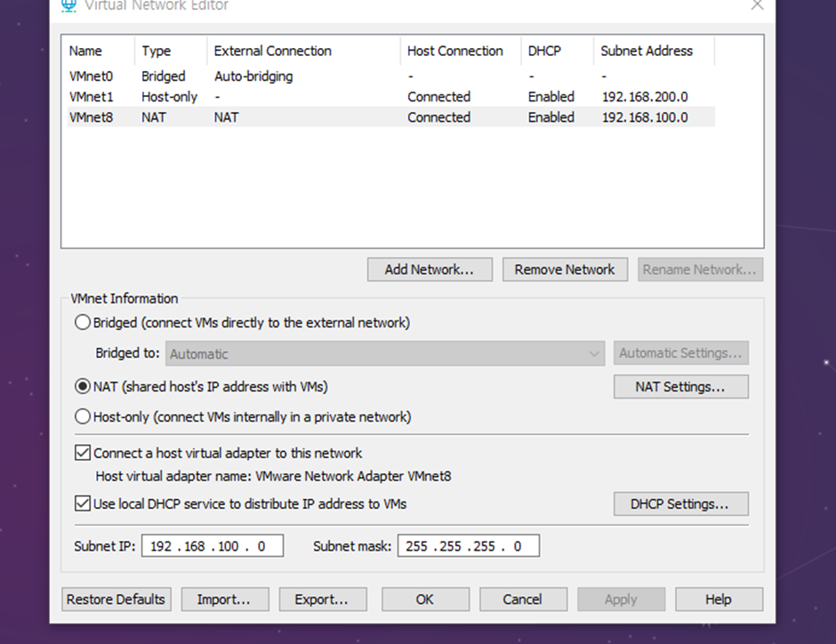Click Restore Defaults
The image size is (836, 644).
(117, 600)
